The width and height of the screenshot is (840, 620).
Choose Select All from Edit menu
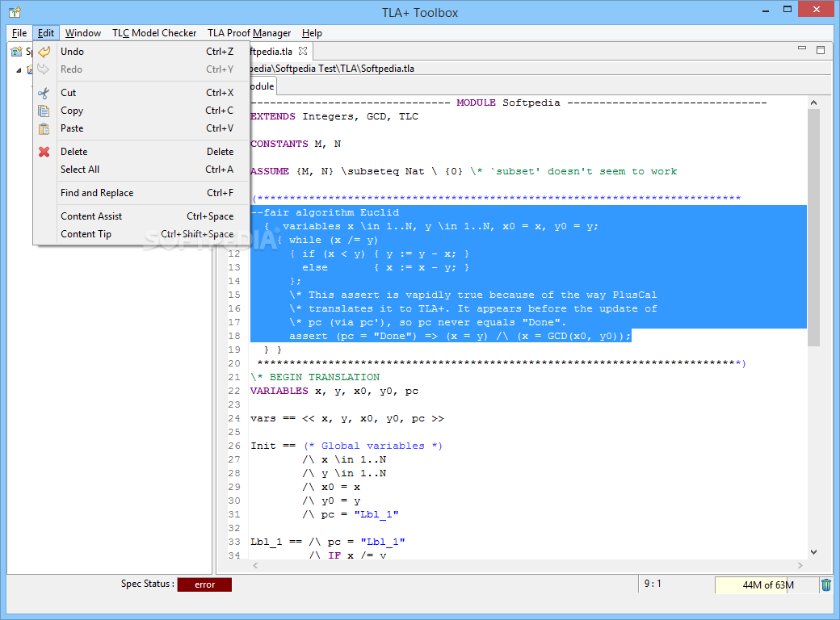coord(141,170)
